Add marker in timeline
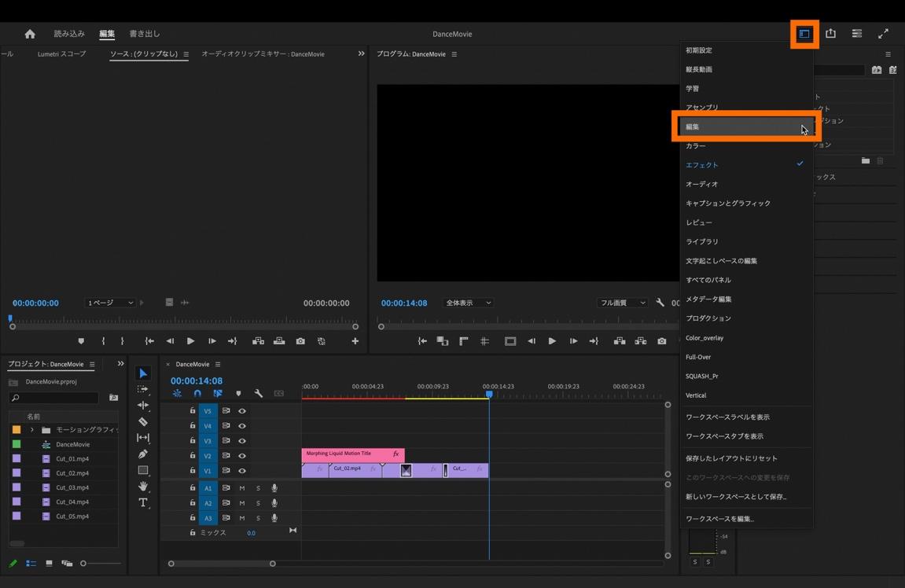The width and height of the screenshot is (905, 588). (x=238, y=393)
